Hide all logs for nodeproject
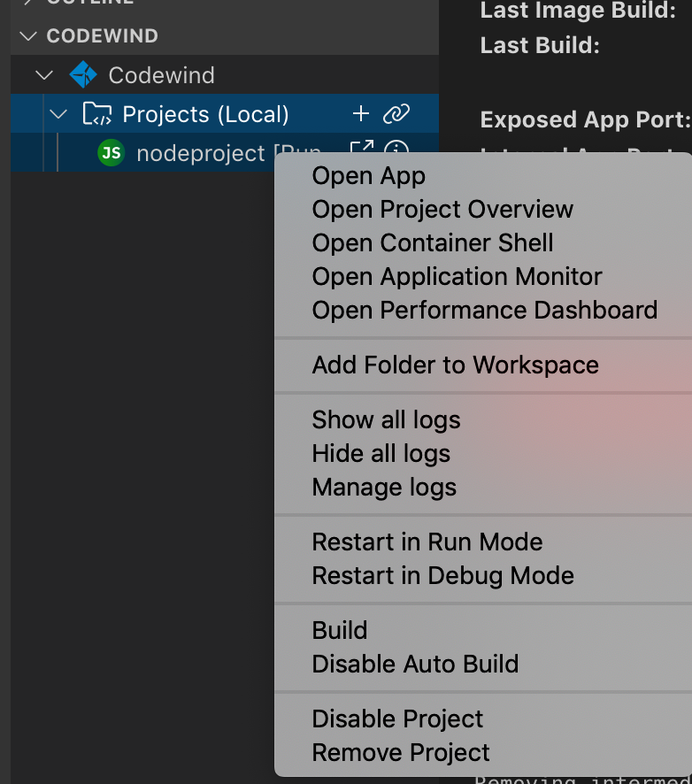The width and height of the screenshot is (692, 784). point(381,453)
